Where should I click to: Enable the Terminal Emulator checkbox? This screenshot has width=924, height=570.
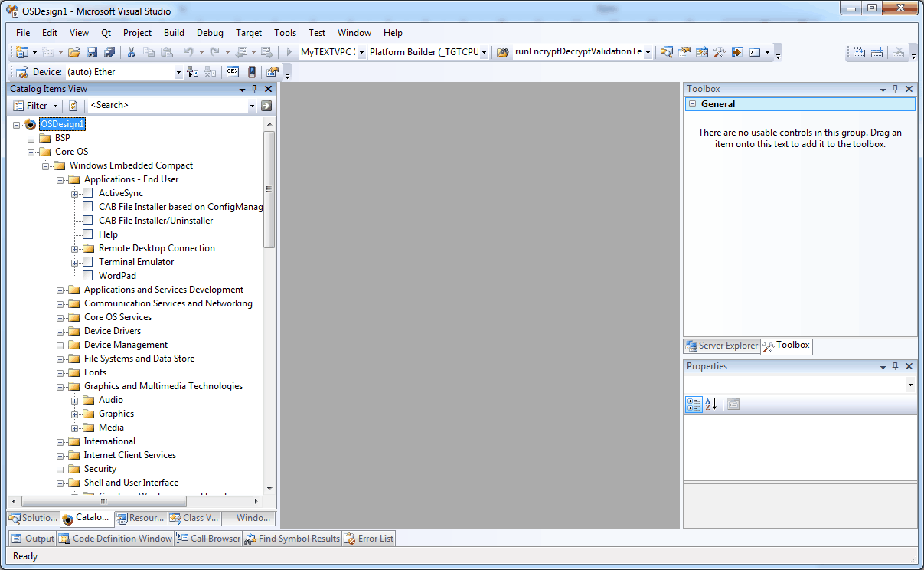(87, 262)
